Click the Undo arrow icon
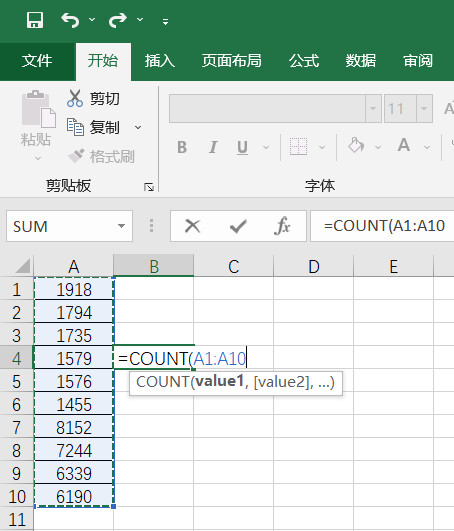This screenshot has width=454, height=531. point(70,20)
